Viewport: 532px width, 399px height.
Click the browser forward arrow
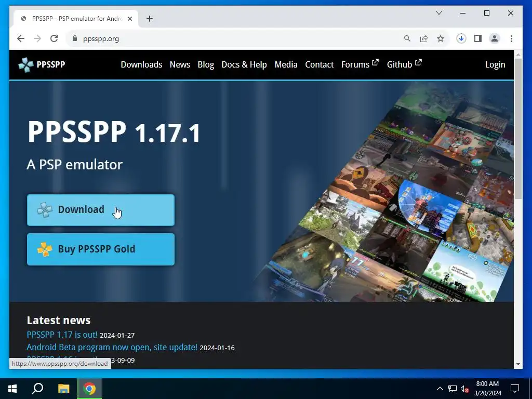click(37, 38)
